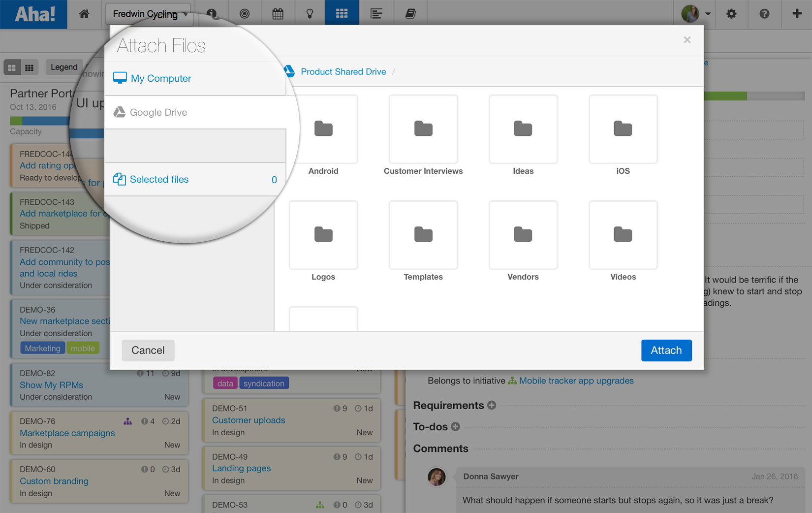The image size is (812, 513).
Task: Switch to the large card view toggle
Action: pyautogui.click(x=12, y=67)
